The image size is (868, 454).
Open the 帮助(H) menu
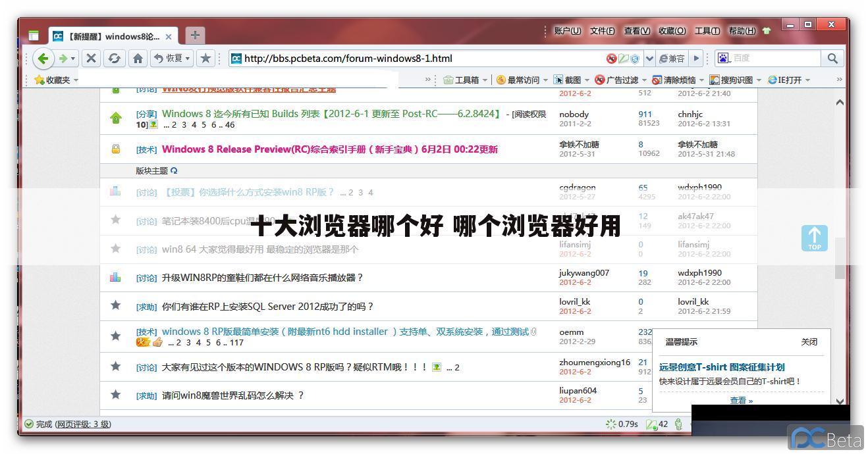[x=742, y=31]
